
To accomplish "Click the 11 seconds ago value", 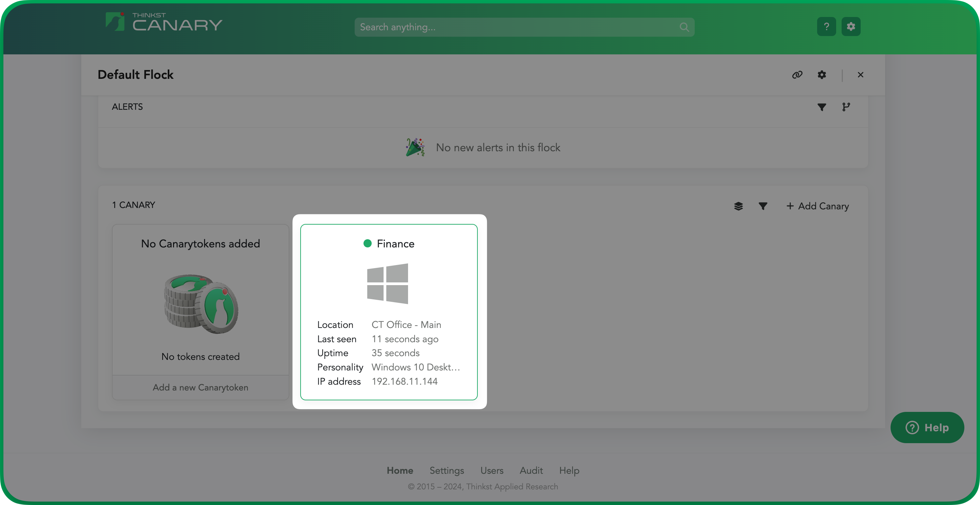I will pyautogui.click(x=405, y=339).
